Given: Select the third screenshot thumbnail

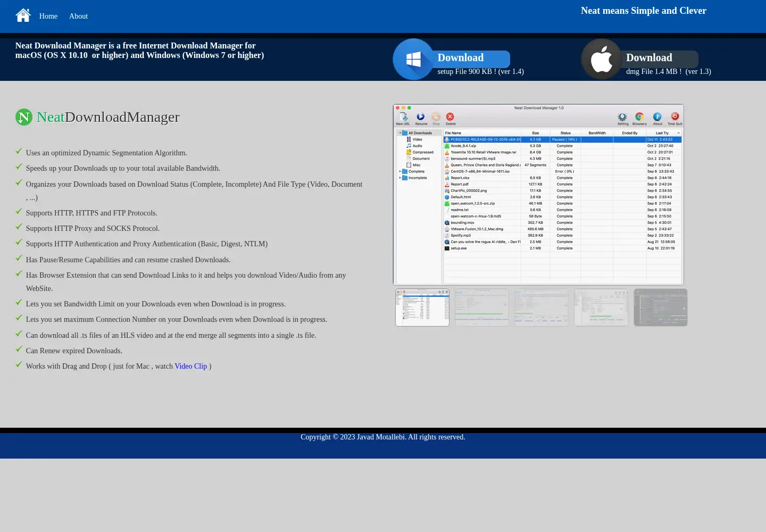Looking at the screenshot, I should tap(542, 307).
